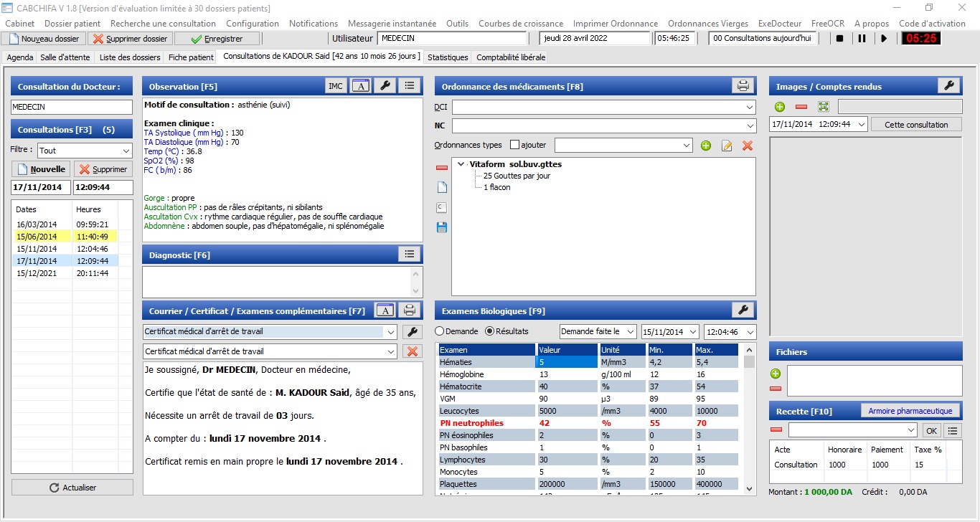Image resolution: width=980 pixels, height=522 pixels.
Task: Collapse the Vitaform sol.buv.gttes tree node
Action: click(461, 164)
